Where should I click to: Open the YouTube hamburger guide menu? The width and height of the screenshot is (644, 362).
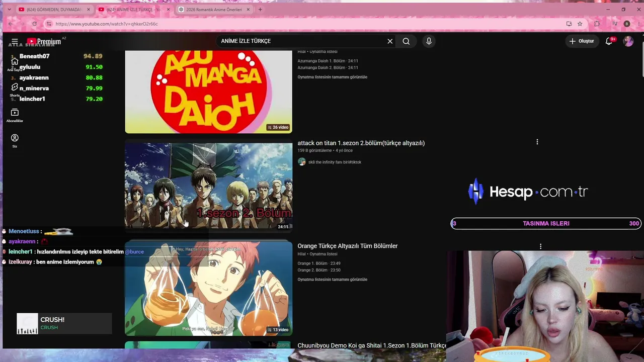point(15,41)
